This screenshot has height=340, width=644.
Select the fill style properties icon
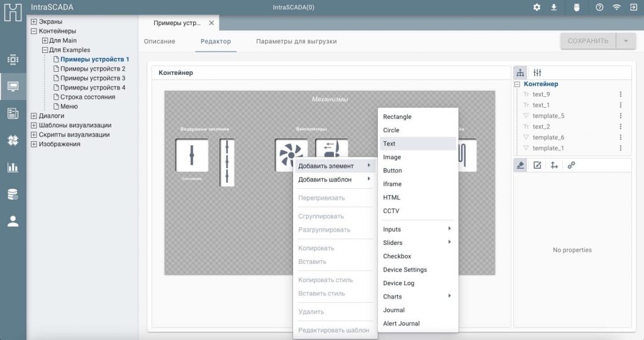[520, 165]
